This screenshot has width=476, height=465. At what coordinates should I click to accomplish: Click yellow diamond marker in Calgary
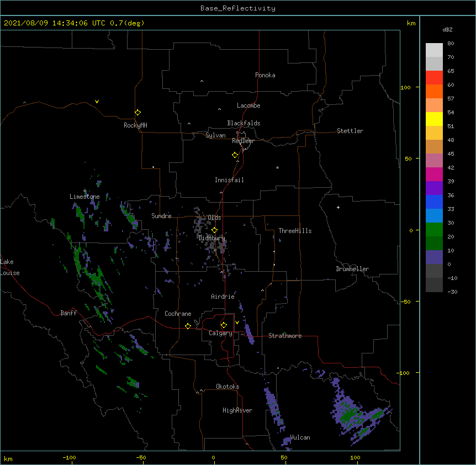(x=224, y=325)
